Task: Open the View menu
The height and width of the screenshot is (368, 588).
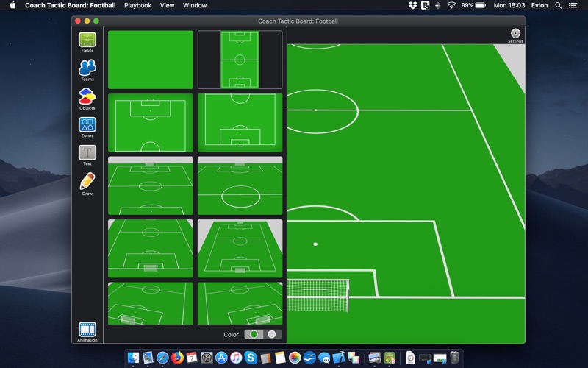Action: (167, 5)
